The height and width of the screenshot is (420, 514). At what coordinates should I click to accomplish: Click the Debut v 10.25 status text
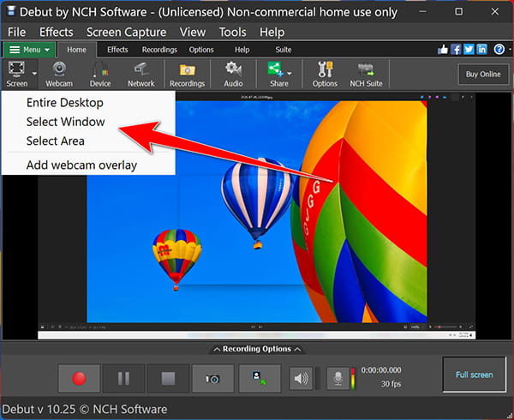click(x=85, y=409)
